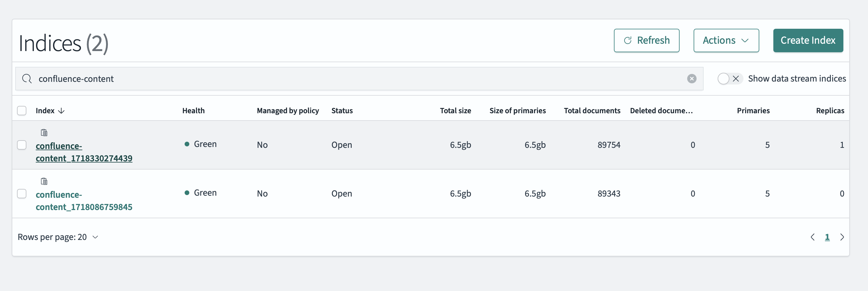Expand Rows per page selector

[58, 237]
